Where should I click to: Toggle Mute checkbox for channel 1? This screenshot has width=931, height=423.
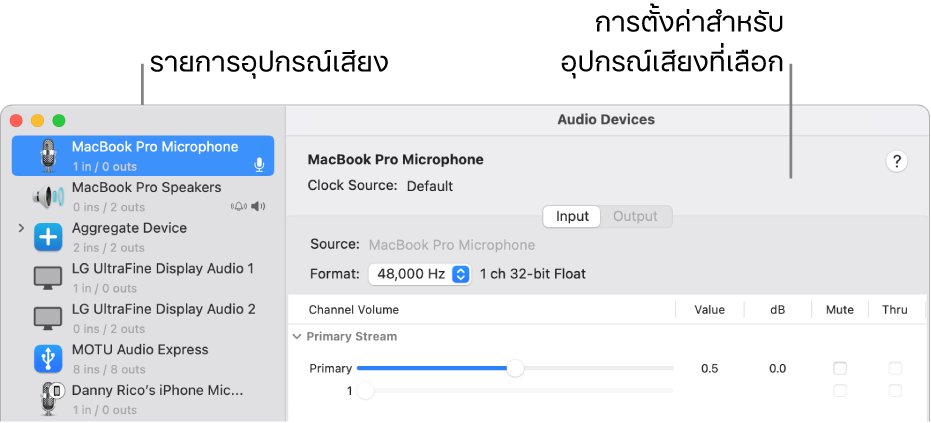(x=840, y=391)
